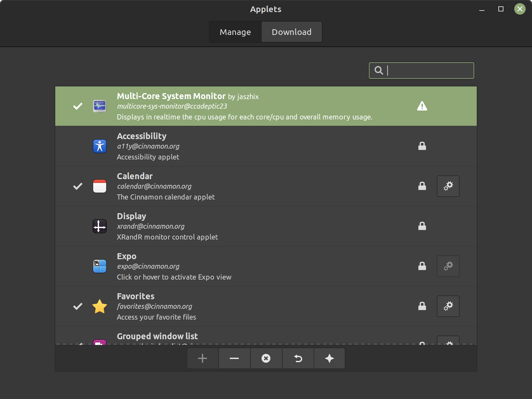Viewport: 532px width, 399px height.
Task: Click the plus add applet button
Action: [203, 358]
